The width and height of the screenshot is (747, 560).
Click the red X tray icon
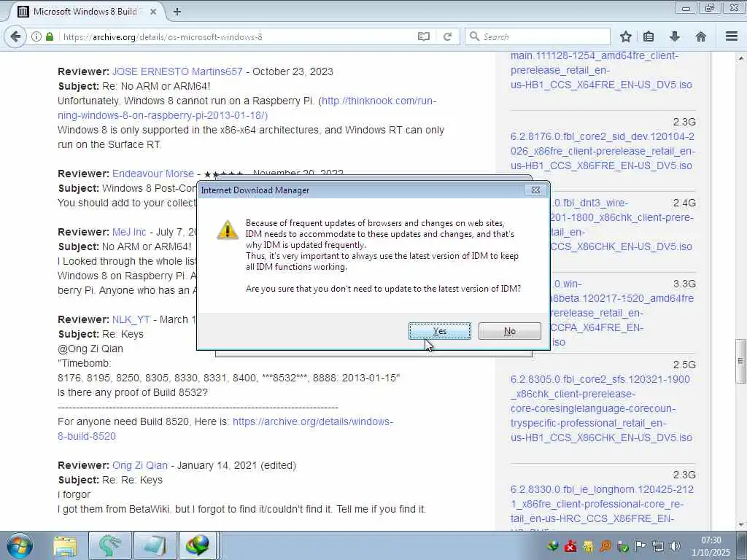570,546
